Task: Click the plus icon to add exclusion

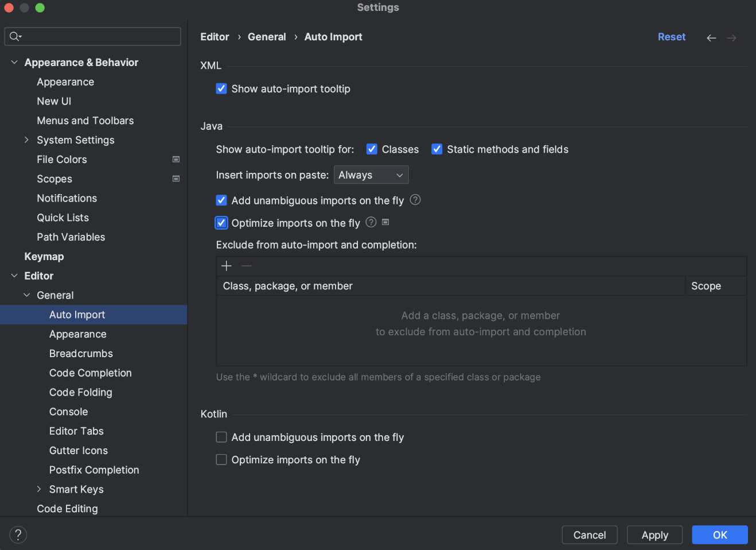Action: 227,266
